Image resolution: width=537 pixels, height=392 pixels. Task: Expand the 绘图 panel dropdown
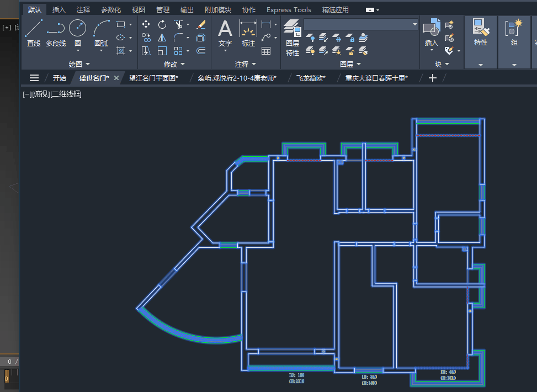click(x=79, y=64)
